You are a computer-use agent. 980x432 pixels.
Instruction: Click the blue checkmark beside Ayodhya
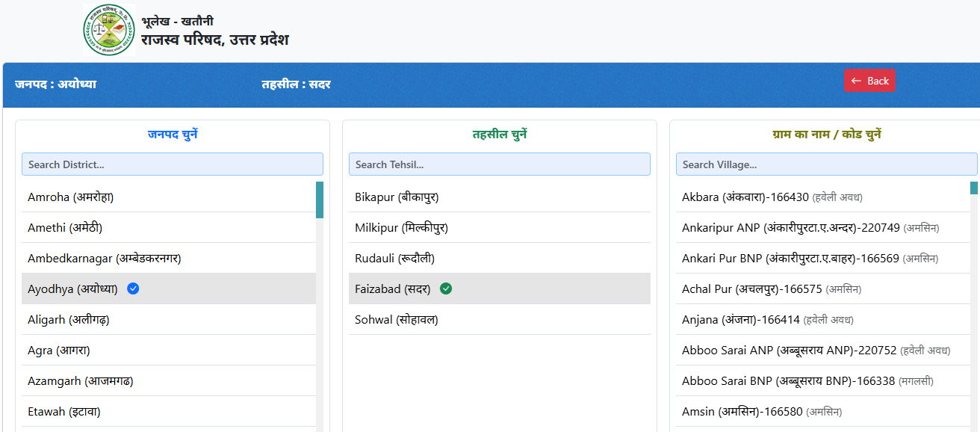click(133, 288)
